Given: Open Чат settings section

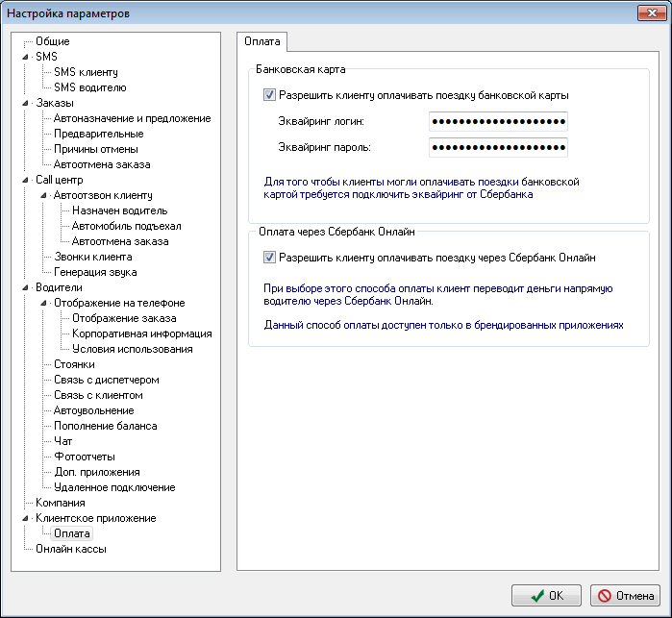Looking at the screenshot, I should [x=63, y=441].
